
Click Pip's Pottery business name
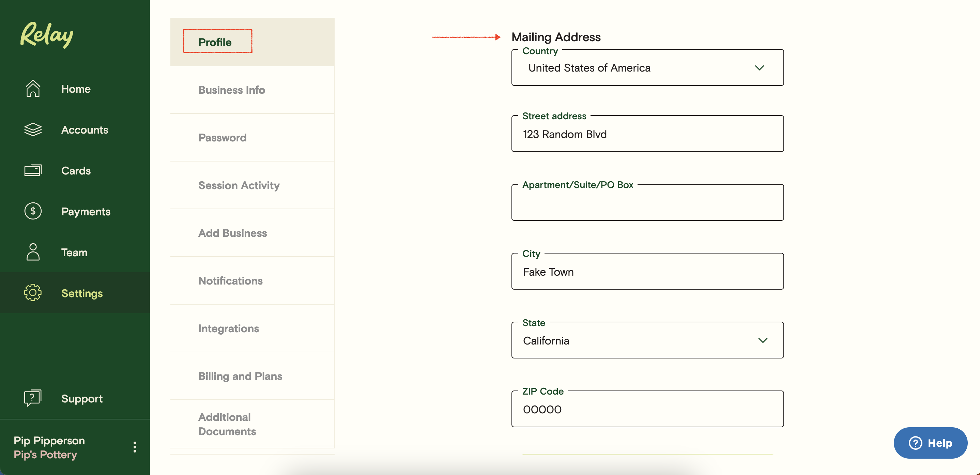tap(45, 455)
